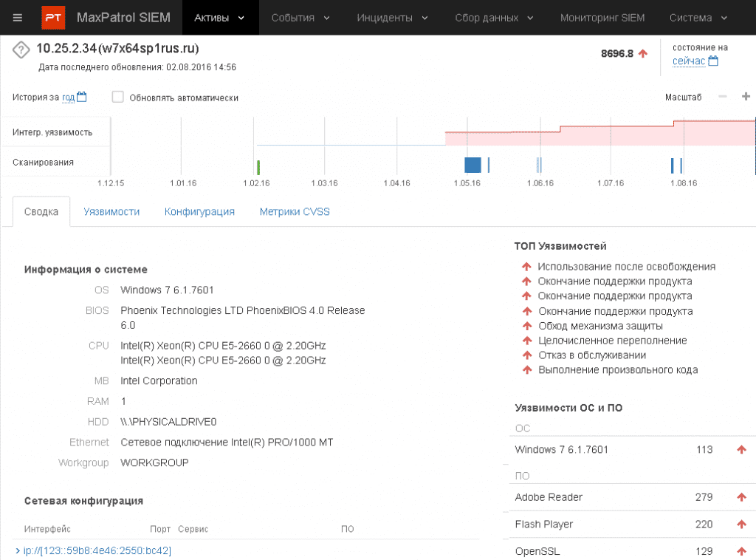Open the hamburger main menu
The image size is (756, 560).
[x=18, y=18]
